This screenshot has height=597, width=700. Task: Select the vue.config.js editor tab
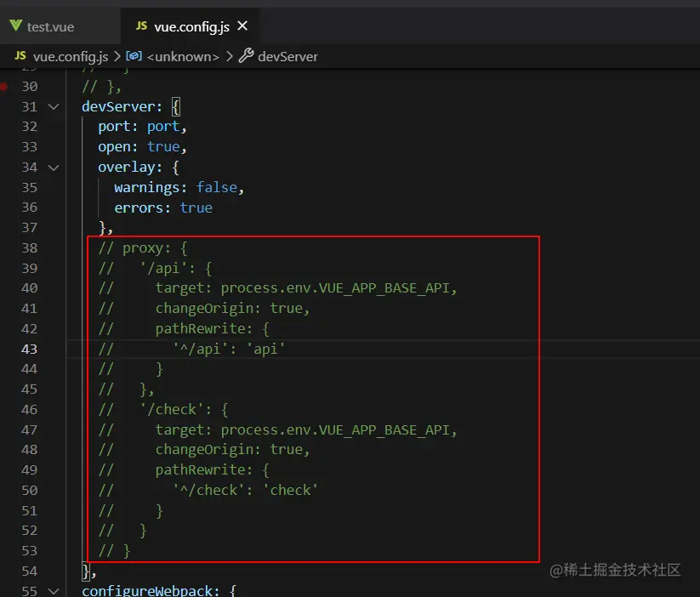pyautogui.click(x=191, y=27)
